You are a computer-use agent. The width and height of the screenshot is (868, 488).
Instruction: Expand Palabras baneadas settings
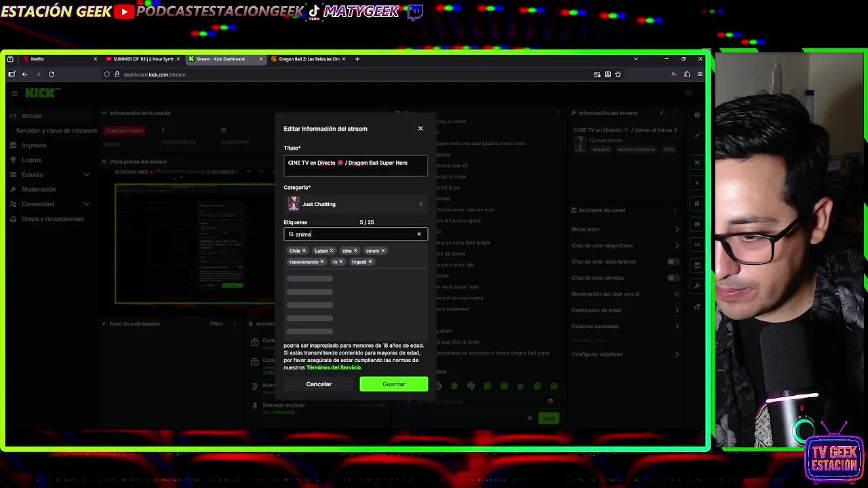click(x=677, y=327)
